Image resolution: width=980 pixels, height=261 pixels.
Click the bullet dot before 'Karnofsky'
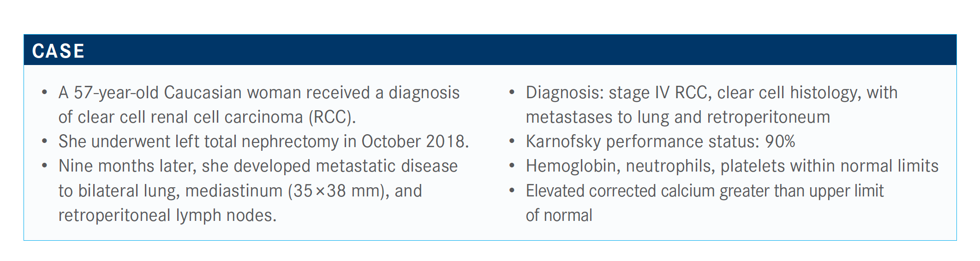tap(512, 141)
